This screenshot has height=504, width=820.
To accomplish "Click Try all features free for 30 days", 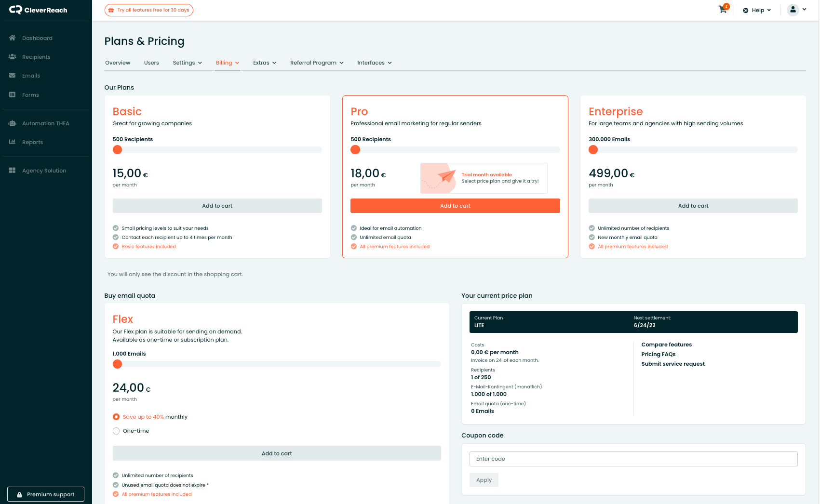I will coord(149,10).
